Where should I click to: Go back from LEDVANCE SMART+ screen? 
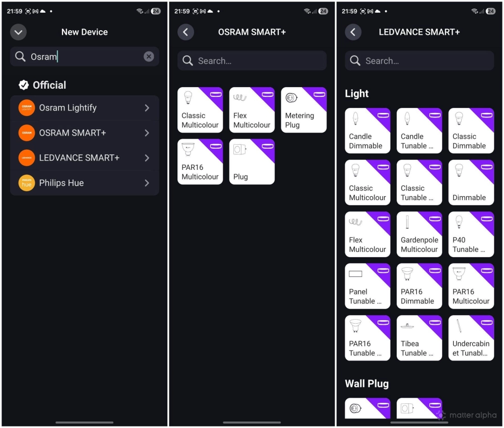tap(353, 32)
